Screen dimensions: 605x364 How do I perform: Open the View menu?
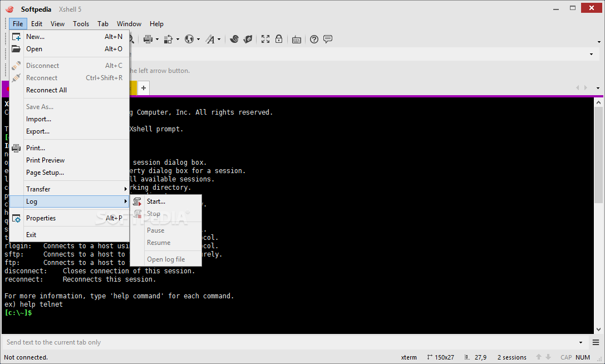coord(57,23)
